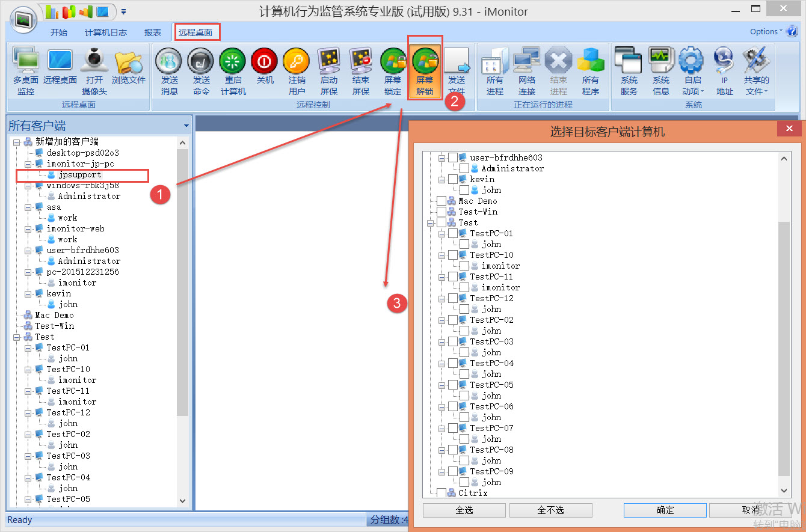Select the bar chart quick-access toolbar icon

53,11
